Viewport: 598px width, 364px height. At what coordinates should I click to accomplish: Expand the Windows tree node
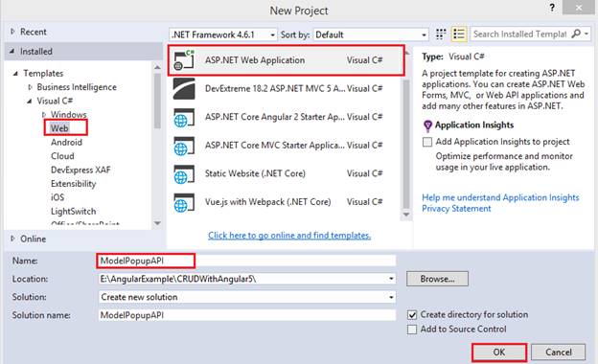44,114
